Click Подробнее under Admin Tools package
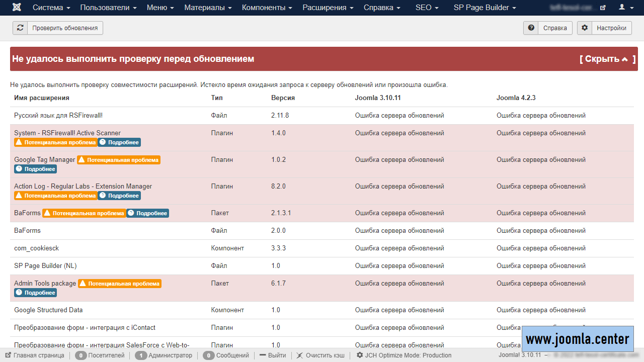This screenshot has height=362, width=644. point(36,293)
